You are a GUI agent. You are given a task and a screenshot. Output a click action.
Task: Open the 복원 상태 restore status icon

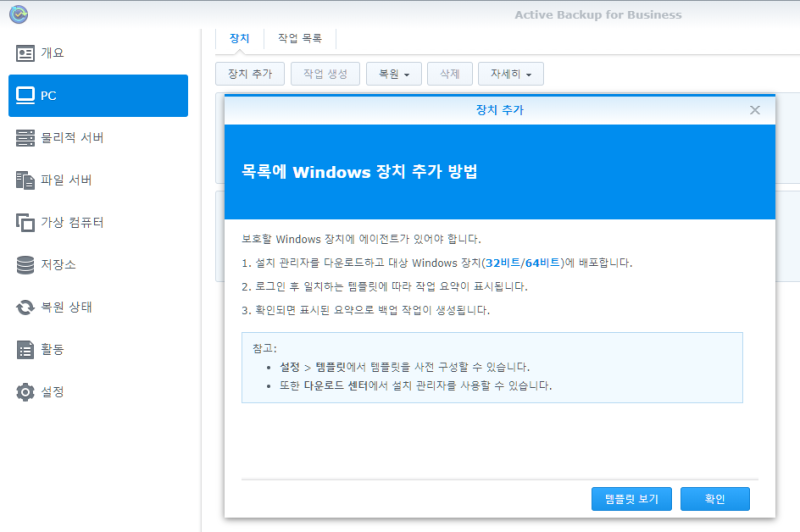point(25,307)
